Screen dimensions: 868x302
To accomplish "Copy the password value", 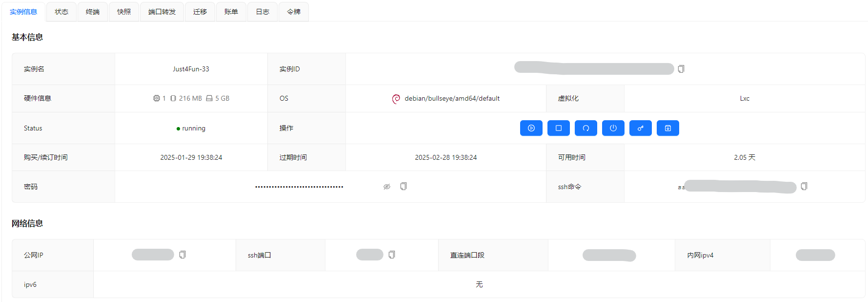I will point(404,186).
